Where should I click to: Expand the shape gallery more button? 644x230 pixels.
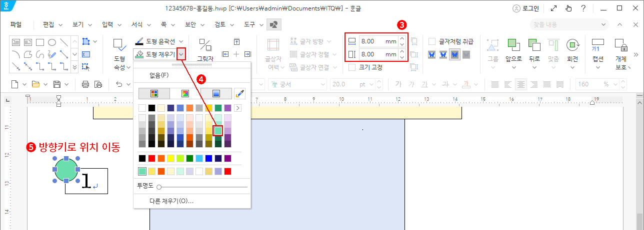(x=75, y=66)
